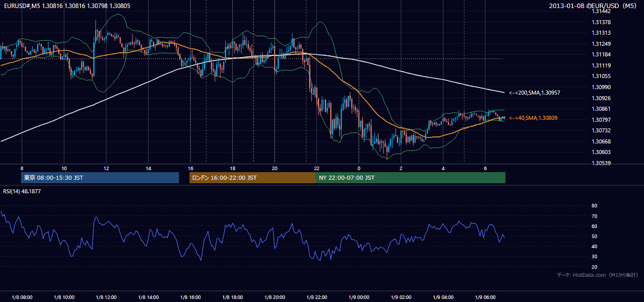
Task: Click hour tick 2 under price chart
Action: click(401, 168)
